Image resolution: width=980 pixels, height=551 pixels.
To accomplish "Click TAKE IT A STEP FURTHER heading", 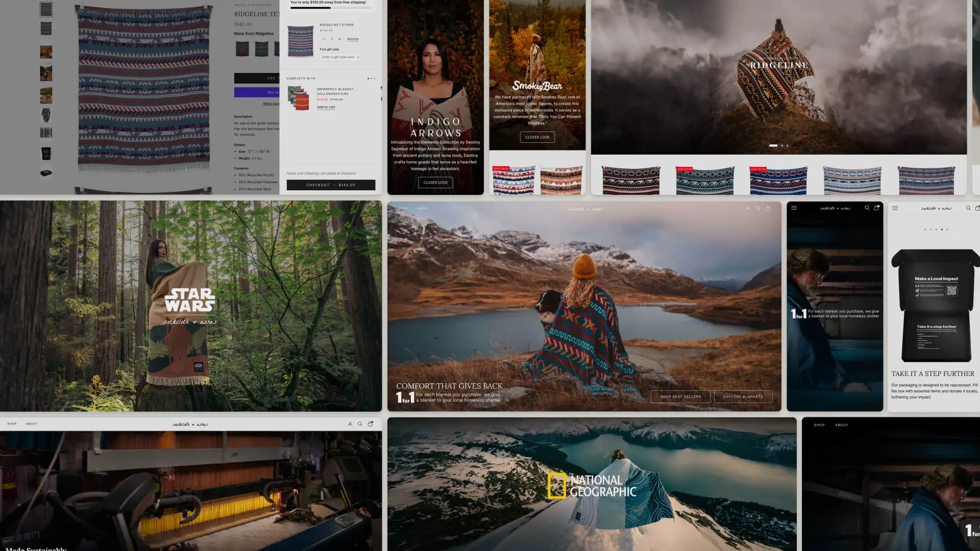I will click(x=933, y=374).
